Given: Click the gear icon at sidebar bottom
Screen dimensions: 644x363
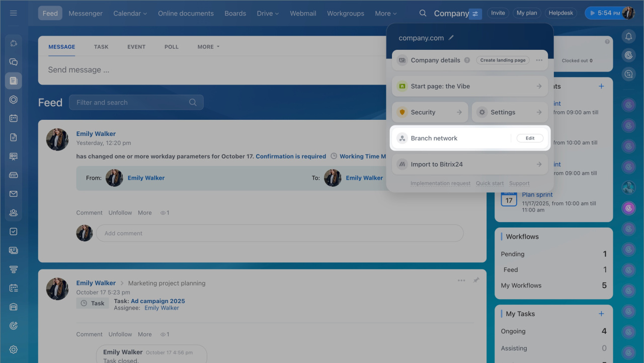Looking at the screenshot, I should pos(14,349).
